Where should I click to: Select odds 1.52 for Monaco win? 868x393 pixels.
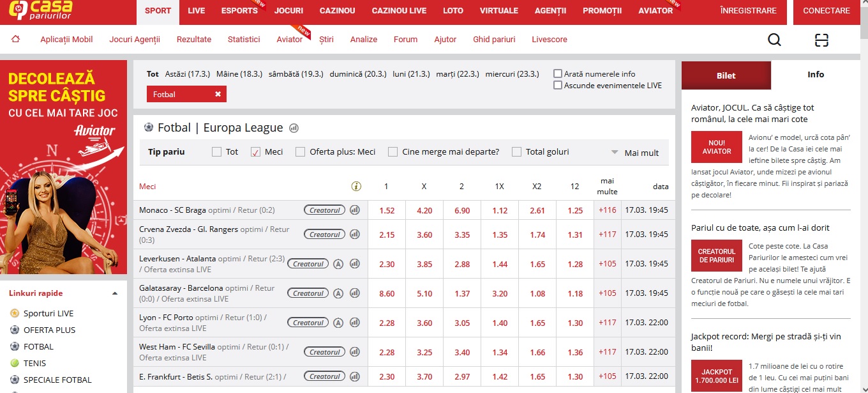click(387, 210)
